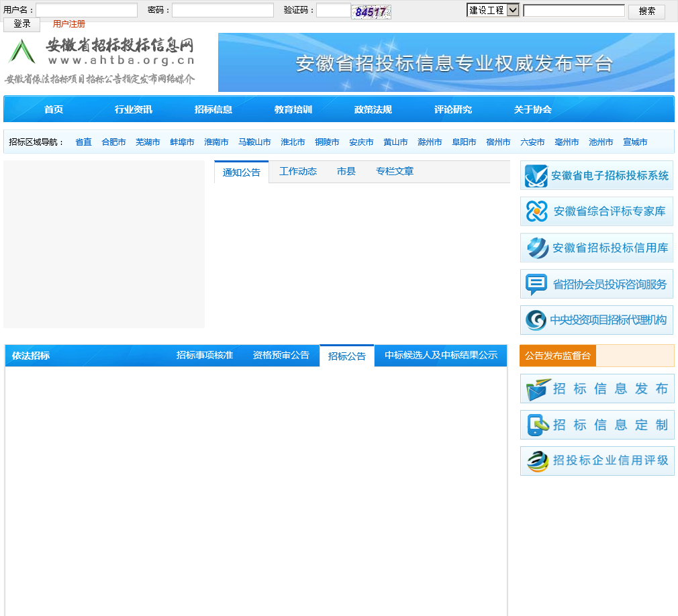Screen dimensions: 678x616
Task: Open 教育培训 menu item
Action: [x=293, y=109]
